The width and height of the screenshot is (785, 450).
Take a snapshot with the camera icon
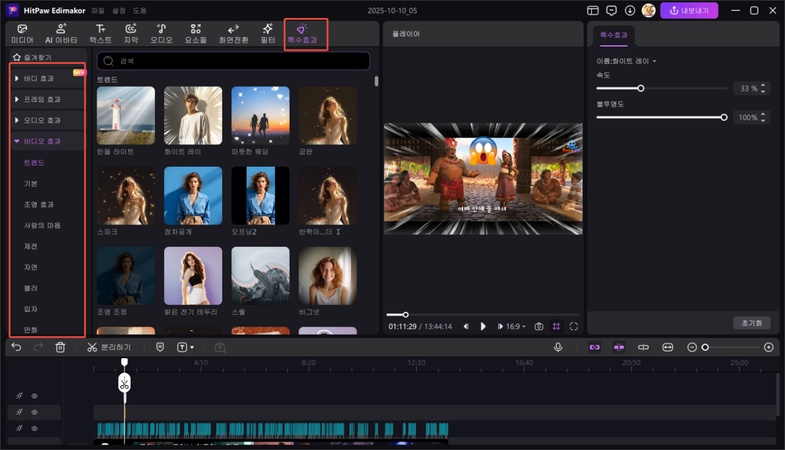click(539, 326)
